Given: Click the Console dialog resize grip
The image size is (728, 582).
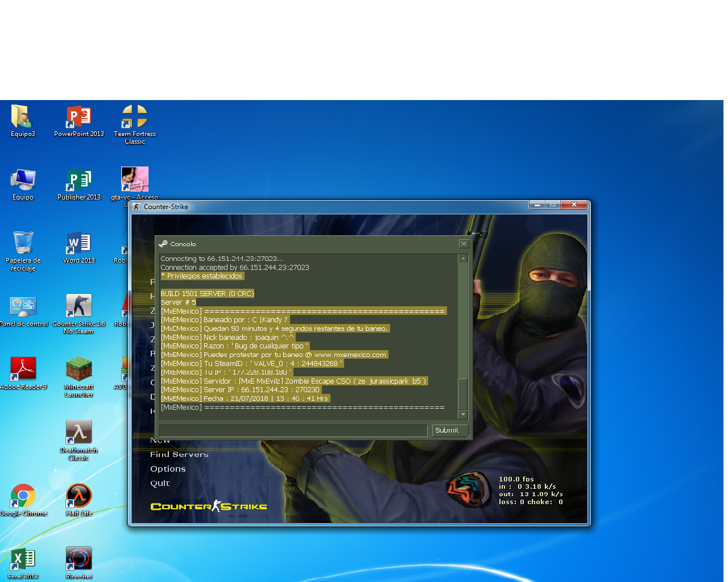Looking at the screenshot, I should 468,436.
